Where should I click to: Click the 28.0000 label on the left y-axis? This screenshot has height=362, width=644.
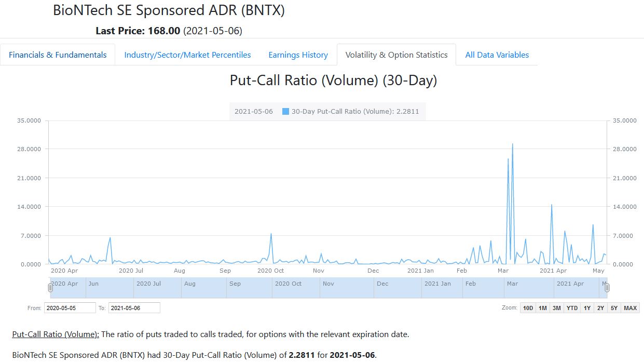tap(30, 149)
